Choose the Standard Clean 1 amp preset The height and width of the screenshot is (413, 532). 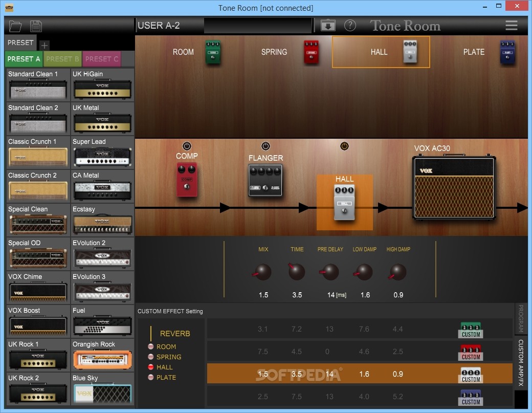point(38,85)
